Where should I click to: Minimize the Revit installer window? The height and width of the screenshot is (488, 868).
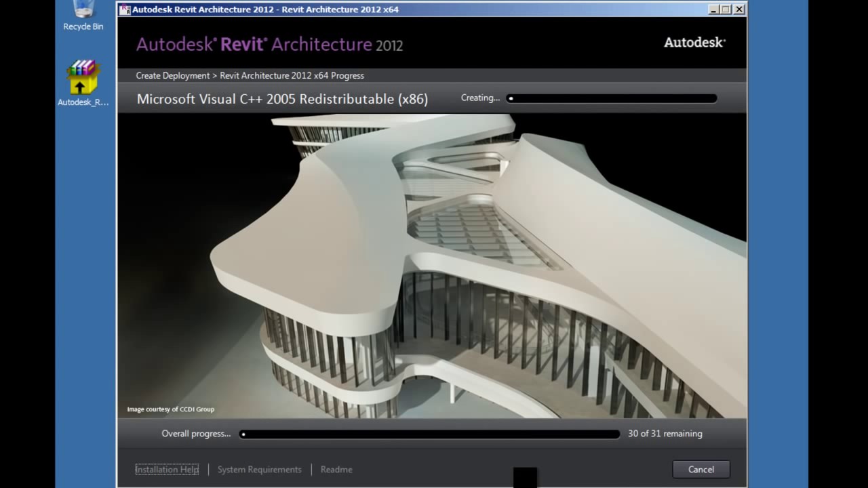tap(713, 9)
